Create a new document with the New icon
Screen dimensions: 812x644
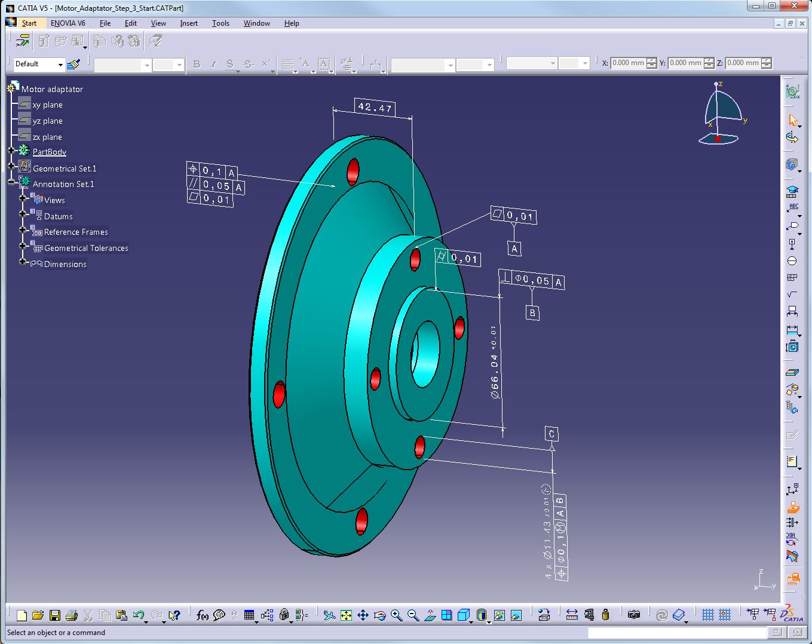[x=22, y=615]
